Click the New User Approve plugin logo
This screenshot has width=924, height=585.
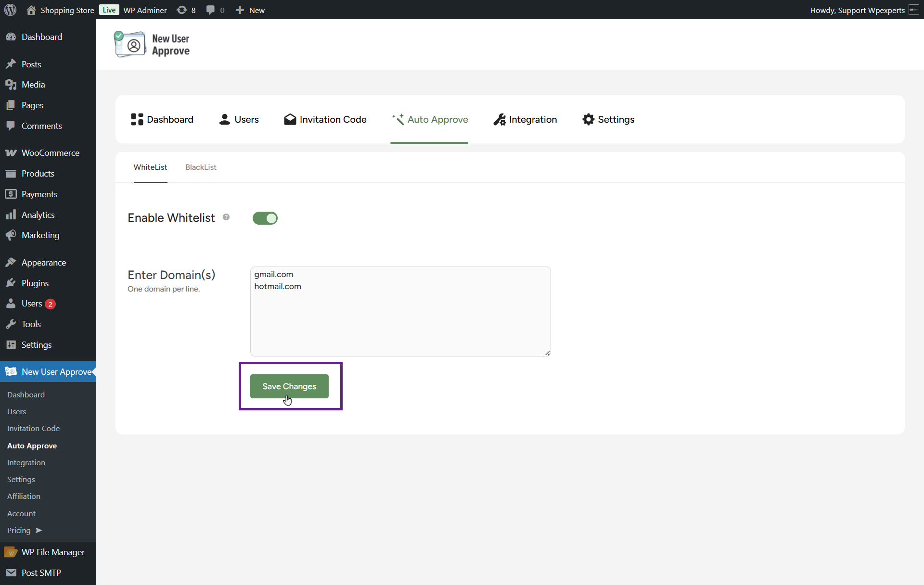pyautogui.click(x=152, y=45)
